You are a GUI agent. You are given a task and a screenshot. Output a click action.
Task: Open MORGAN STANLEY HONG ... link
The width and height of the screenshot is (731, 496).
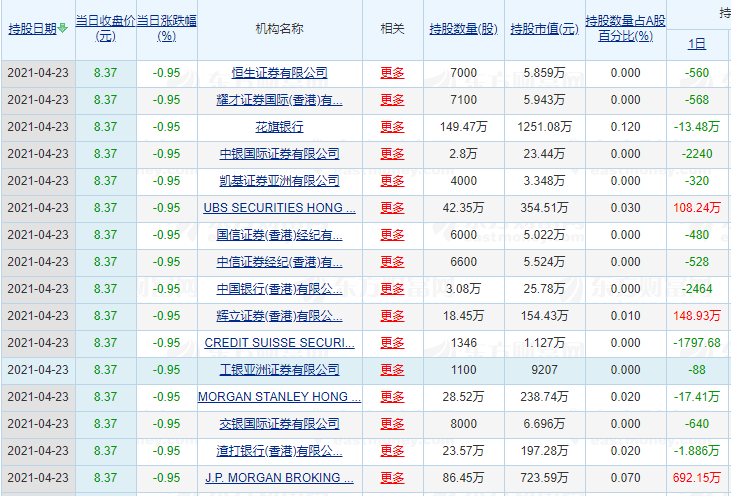tap(279, 397)
